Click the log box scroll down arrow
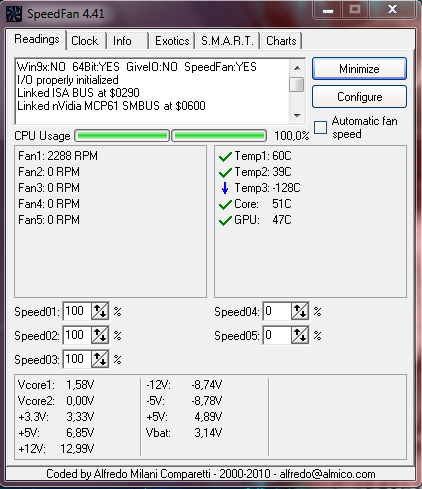The width and height of the screenshot is (422, 489). point(297,116)
